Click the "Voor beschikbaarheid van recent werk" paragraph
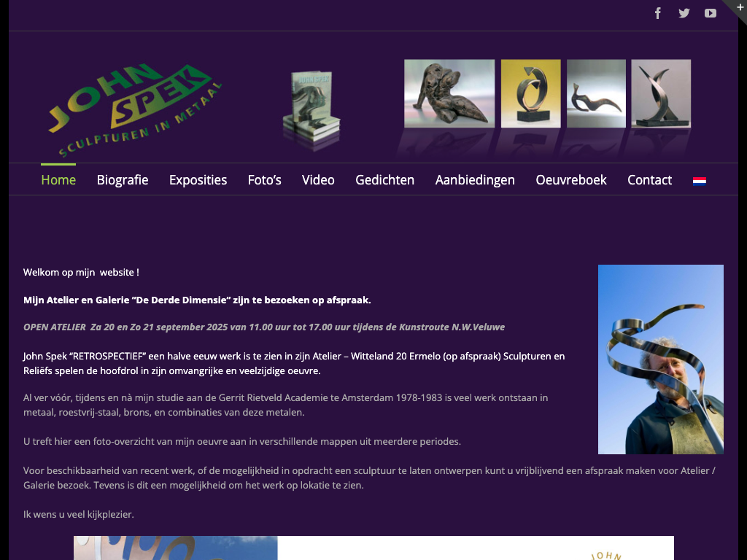This screenshot has height=560, width=747. (369, 478)
